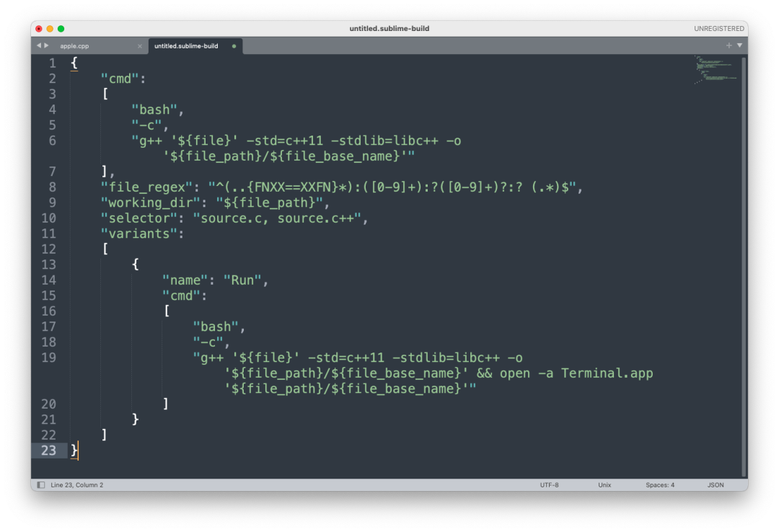Click the minimap code preview
Screen dimensions: 779x532
[715, 69]
